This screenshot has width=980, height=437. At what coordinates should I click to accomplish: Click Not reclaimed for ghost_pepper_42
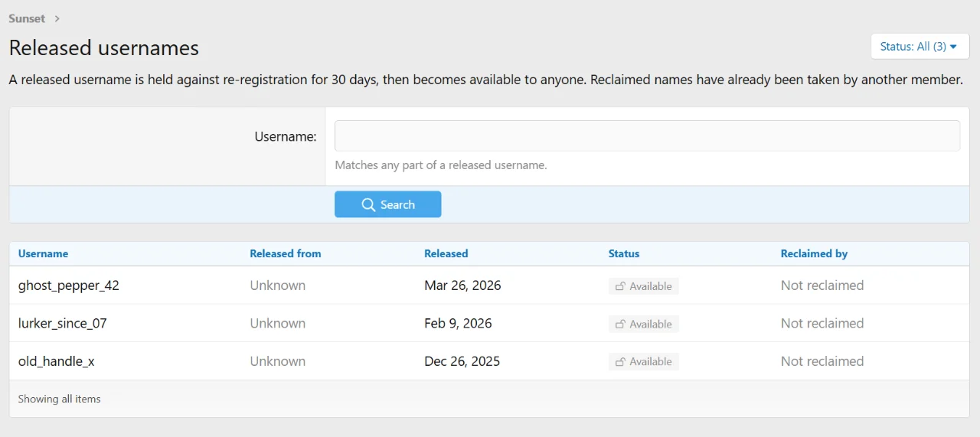[x=822, y=285]
